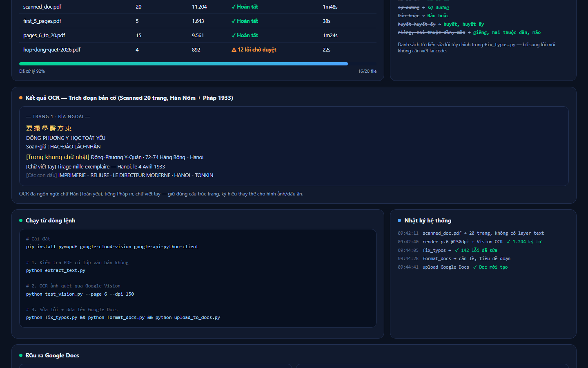
Task: Click the checkmark in the pages_6_to_20.pdf status
Action: pyautogui.click(x=234, y=36)
